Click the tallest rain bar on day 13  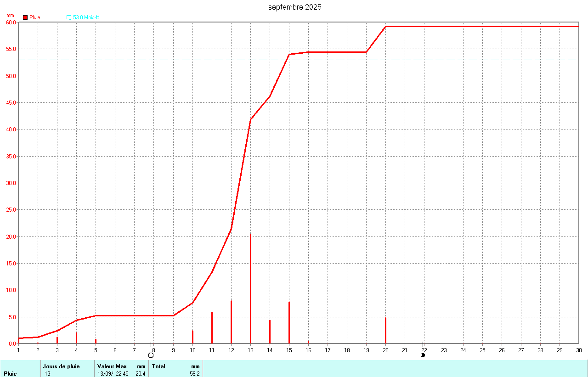(x=250, y=288)
